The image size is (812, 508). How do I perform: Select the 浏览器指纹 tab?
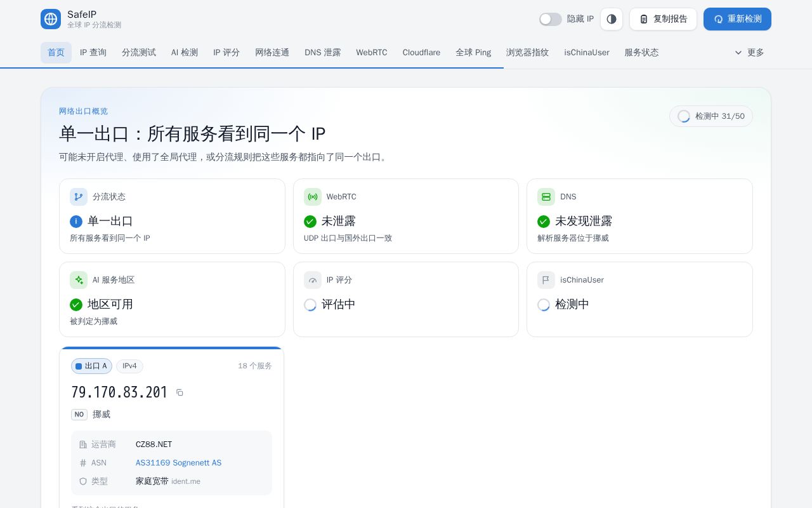pos(528,53)
